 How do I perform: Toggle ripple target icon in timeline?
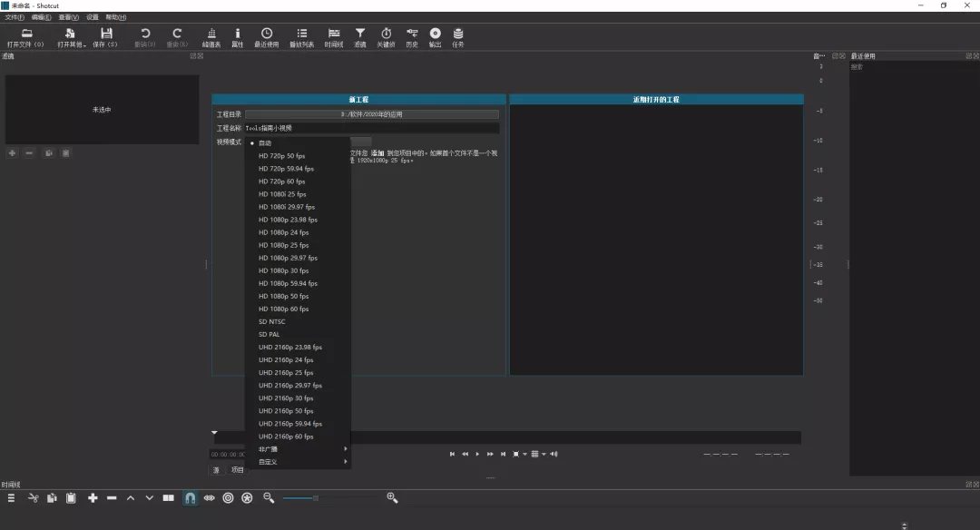[x=228, y=498]
